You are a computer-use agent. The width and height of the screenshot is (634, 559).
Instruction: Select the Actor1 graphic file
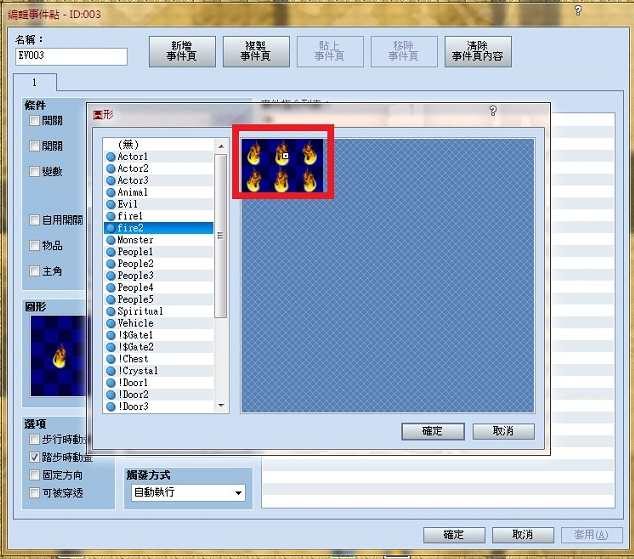(x=158, y=156)
